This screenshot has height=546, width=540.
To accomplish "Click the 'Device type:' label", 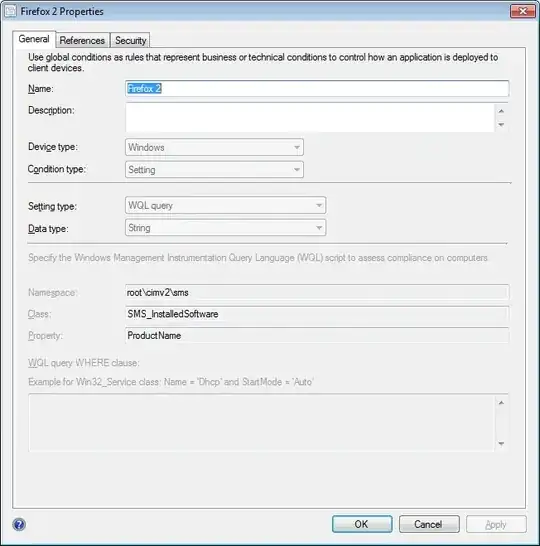I will point(53,147).
